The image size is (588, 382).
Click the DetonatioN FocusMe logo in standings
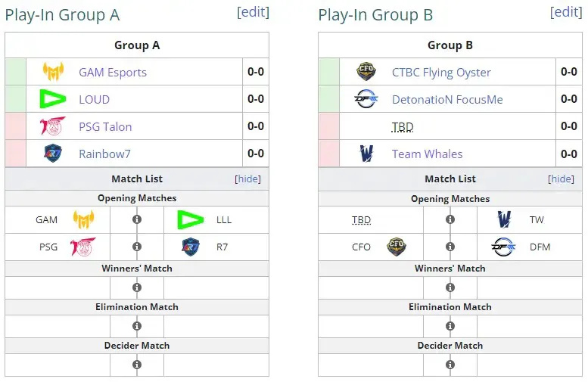(x=366, y=99)
